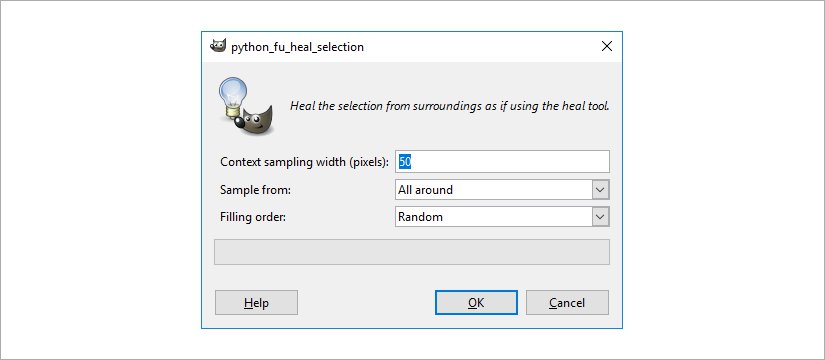
Task: Expand the Filling order dropdown arrow
Action: pyautogui.click(x=600, y=217)
